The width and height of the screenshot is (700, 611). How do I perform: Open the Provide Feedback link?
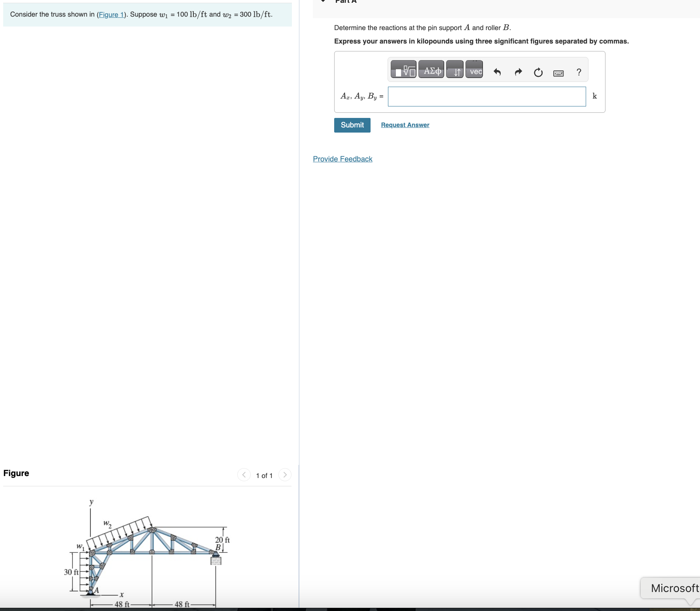click(x=342, y=159)
